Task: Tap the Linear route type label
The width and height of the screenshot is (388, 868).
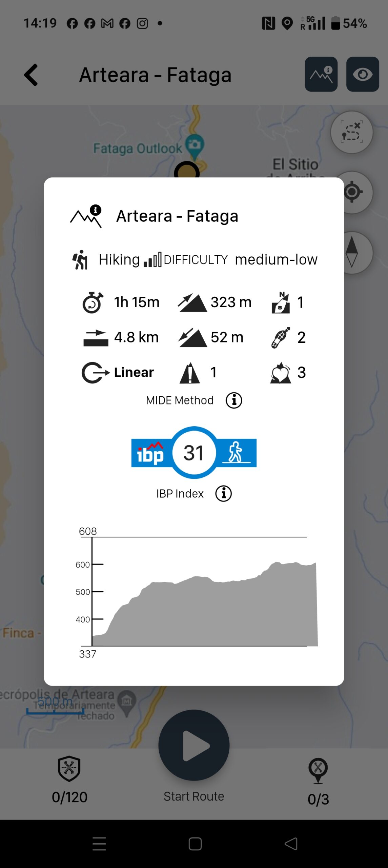Action: [134, 372]
